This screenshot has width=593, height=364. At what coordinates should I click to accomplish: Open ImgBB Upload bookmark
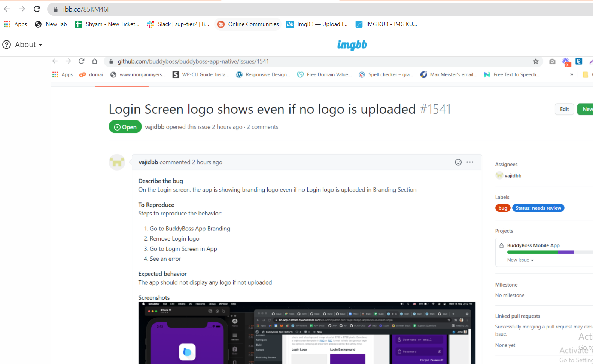[317, 24]
